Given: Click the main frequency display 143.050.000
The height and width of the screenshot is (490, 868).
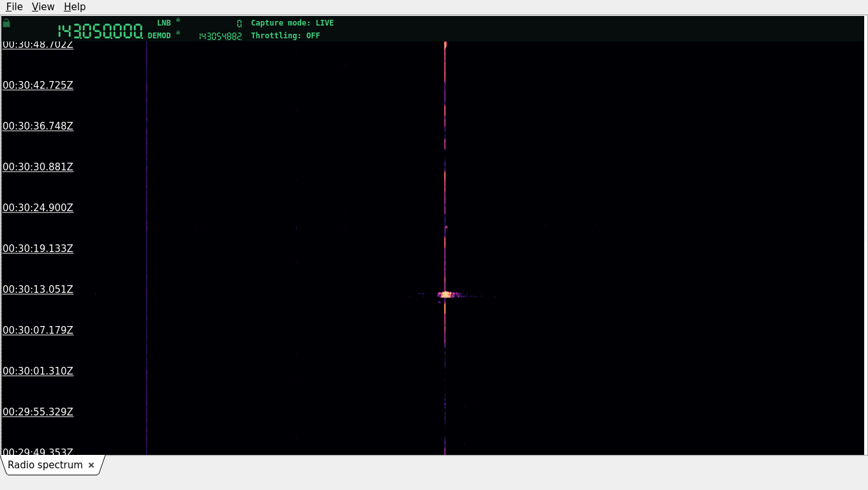Looking at the screenshot, I should 100,31.
